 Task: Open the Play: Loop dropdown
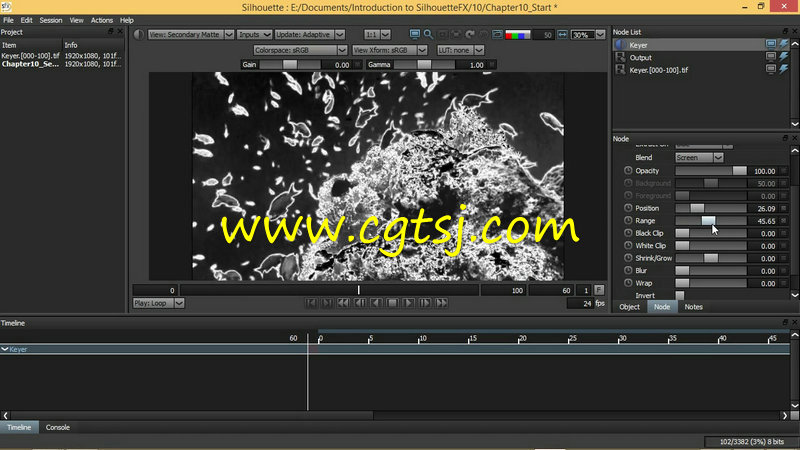tap(158, 303)
